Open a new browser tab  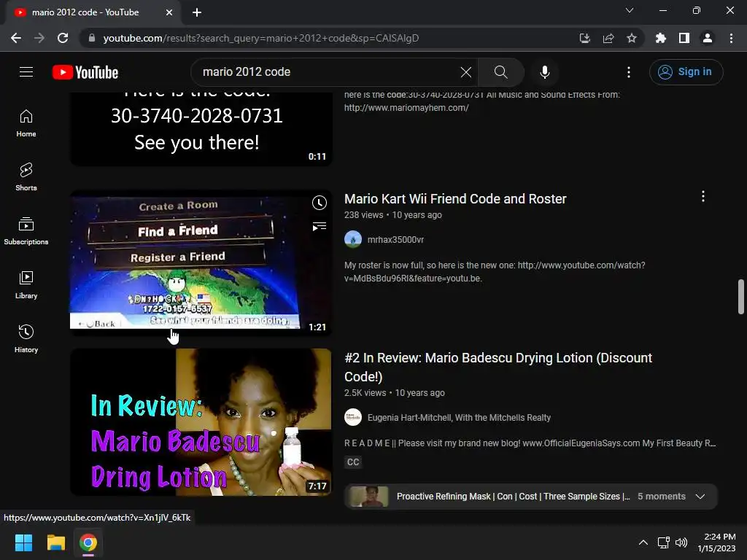pos(197,12)
